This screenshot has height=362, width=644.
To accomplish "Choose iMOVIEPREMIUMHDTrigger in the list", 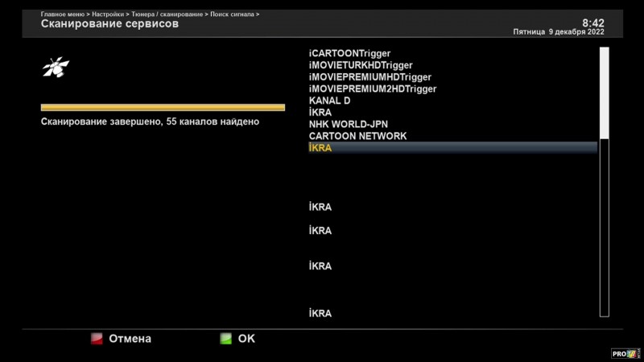I will [370, 77].
